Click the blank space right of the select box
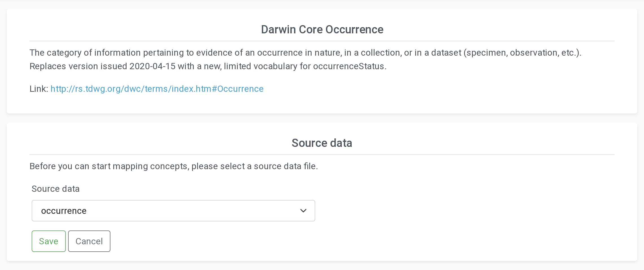The image size is (644, 270). click(452, 211)
